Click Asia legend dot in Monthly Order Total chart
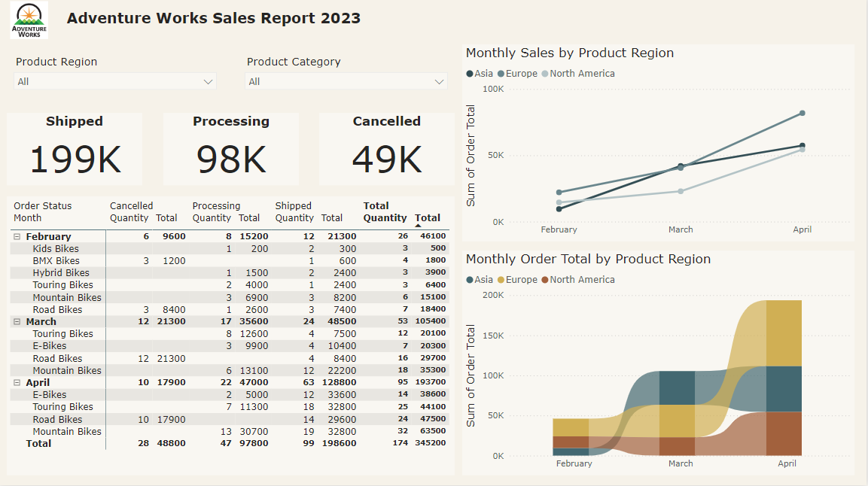 tap(470, 280)
